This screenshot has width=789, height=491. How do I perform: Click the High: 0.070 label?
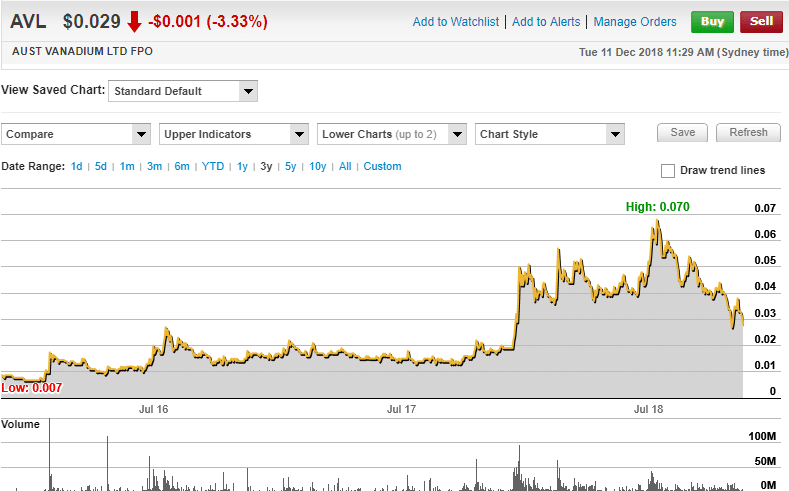[x=657, y=207]
